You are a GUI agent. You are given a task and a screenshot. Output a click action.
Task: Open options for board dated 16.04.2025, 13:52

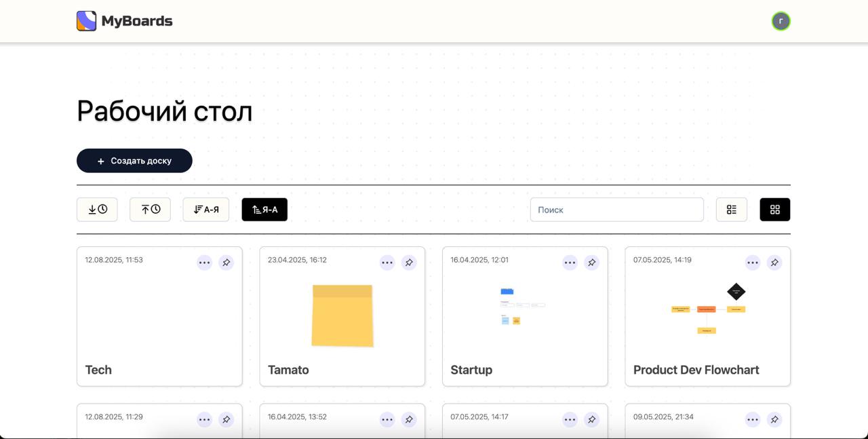387,420
